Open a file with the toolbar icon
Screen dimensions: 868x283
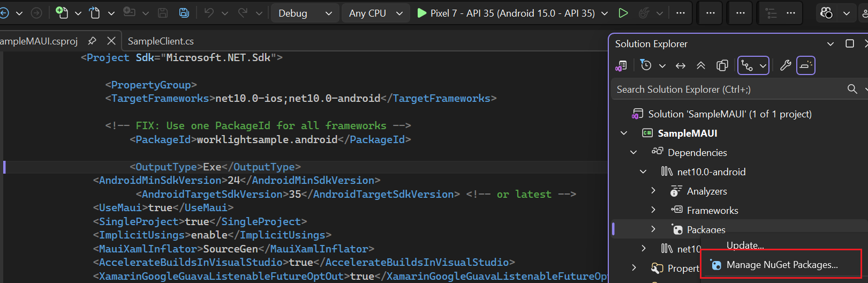95,13
